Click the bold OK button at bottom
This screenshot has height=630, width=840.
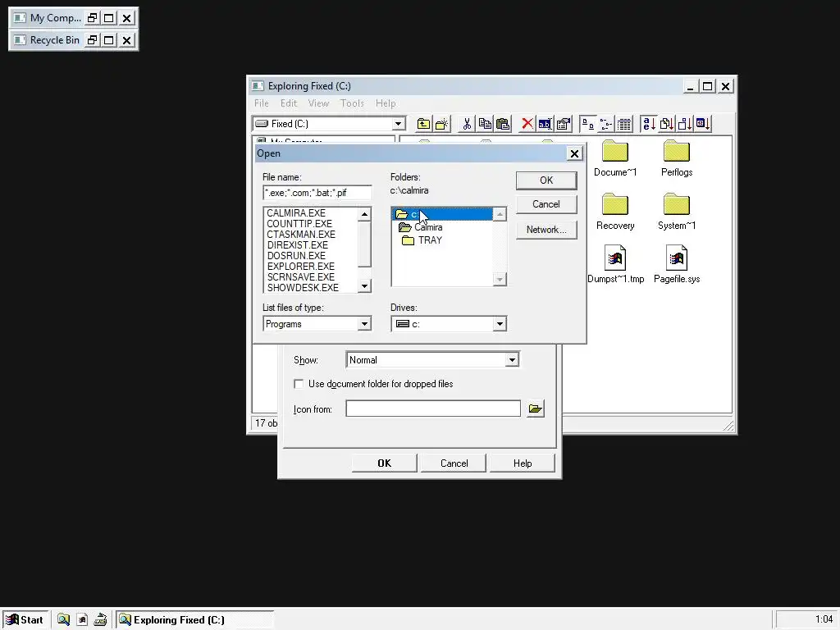(384, 463)
